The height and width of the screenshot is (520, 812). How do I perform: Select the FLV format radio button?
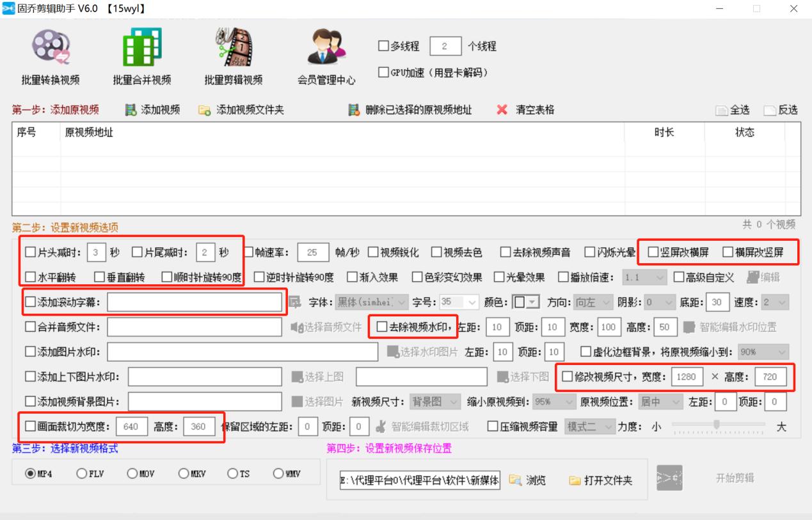coord(81,474)
